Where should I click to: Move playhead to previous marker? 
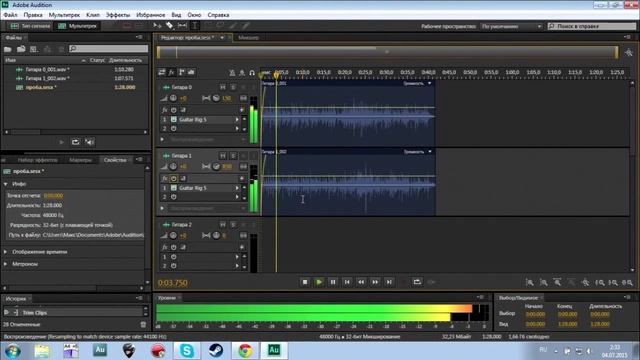[347, 282]
